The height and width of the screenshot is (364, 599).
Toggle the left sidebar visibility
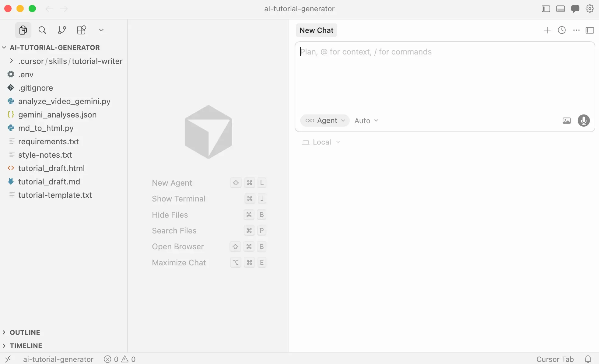[x=545, y=9]
